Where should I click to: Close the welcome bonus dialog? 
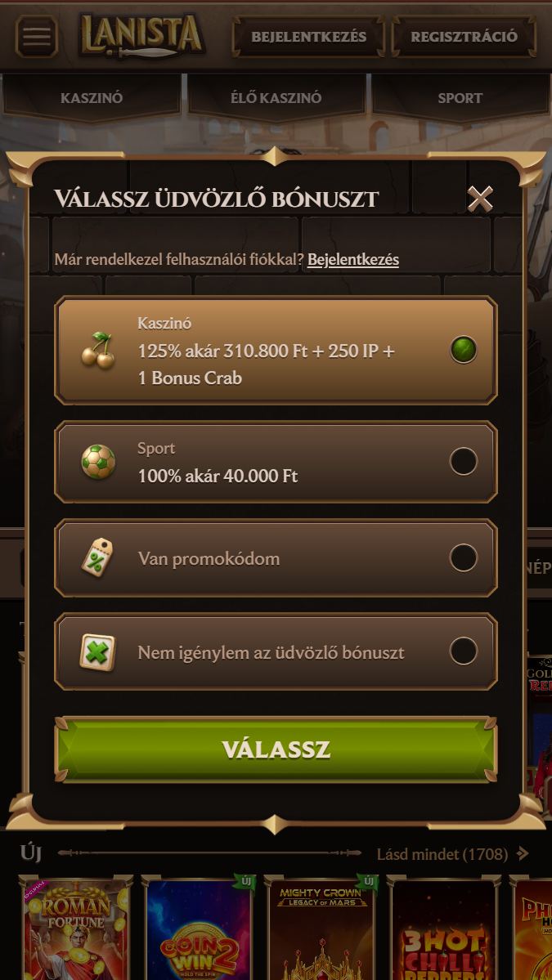[x=479, y=199]
